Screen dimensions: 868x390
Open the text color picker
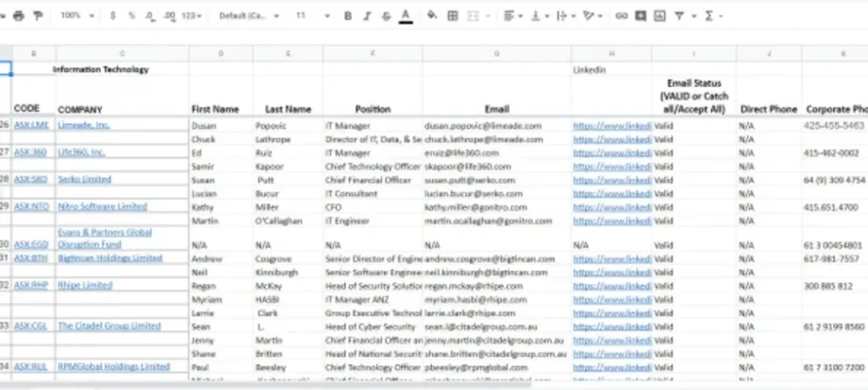[x=406, y=16]
